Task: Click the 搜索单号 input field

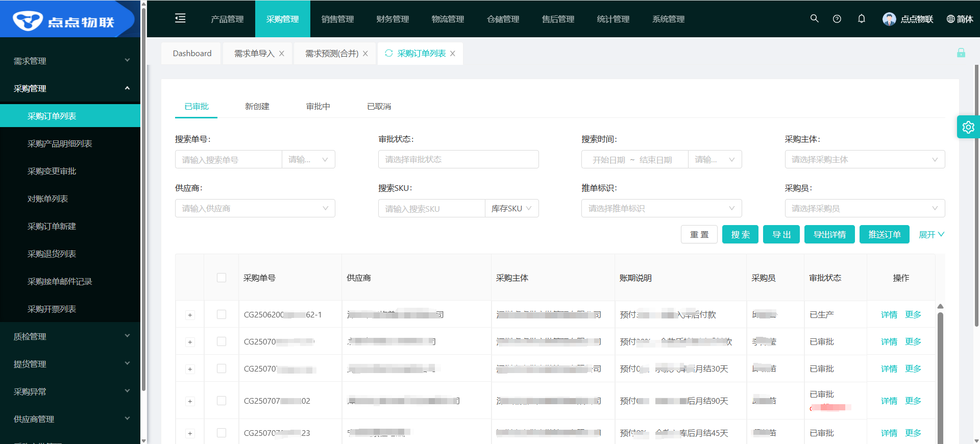Action: point(229,159)
